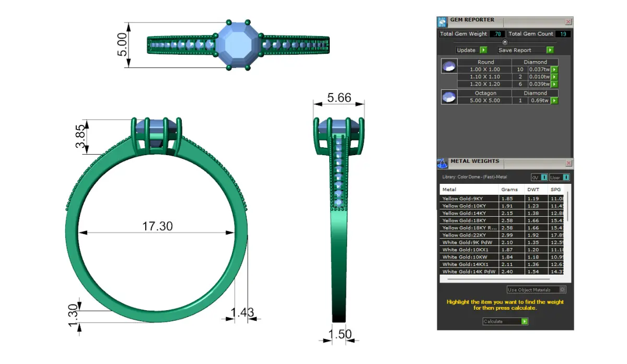Viewport: 627px width, 364px height.
Task: Click the green arrow beside Update
Action: pyautogui.click(x=483, y=50)
